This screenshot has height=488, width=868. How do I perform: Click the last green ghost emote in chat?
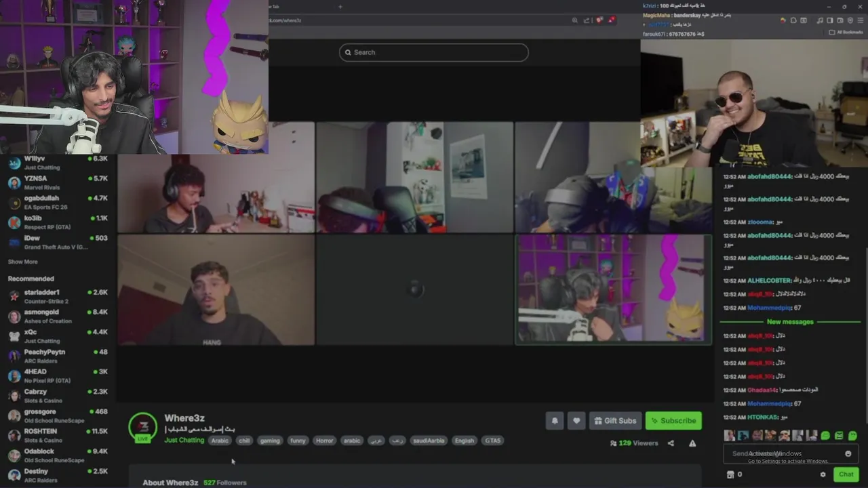coord(852,436)
